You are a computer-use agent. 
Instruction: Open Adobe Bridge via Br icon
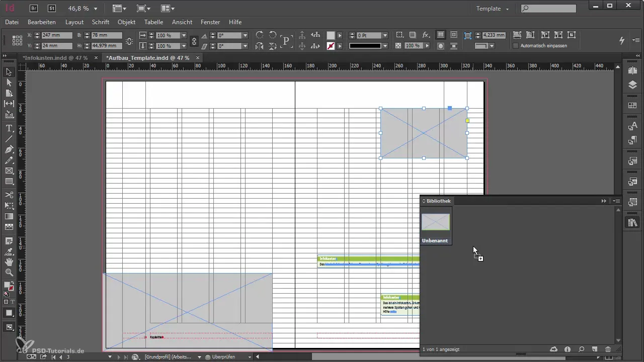[x=34, y=8]
